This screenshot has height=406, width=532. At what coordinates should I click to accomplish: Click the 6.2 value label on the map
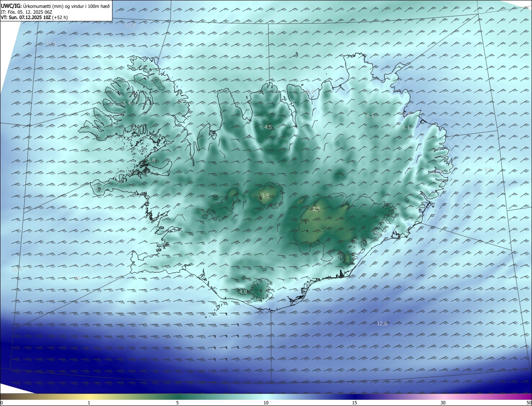click(99, 189)
